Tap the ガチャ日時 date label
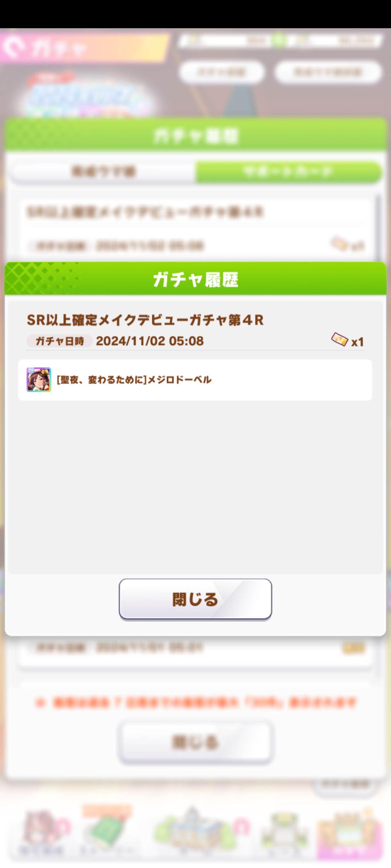The height and width of the screenshot is (868, 391). (59, 341)
